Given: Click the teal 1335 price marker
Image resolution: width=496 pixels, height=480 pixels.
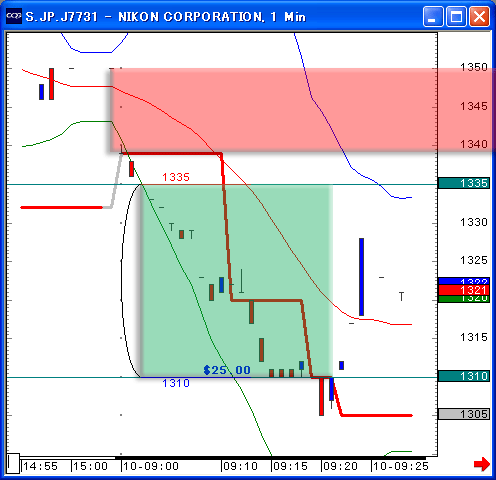Looking at the screenshot, I should pyautogui.click(x=464, y=183).
